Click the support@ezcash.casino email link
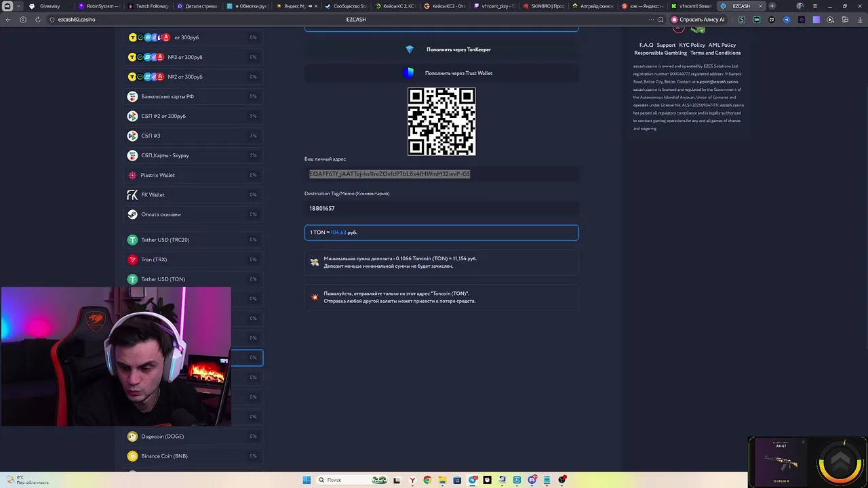868x488 pixels. tap(717, 82)
